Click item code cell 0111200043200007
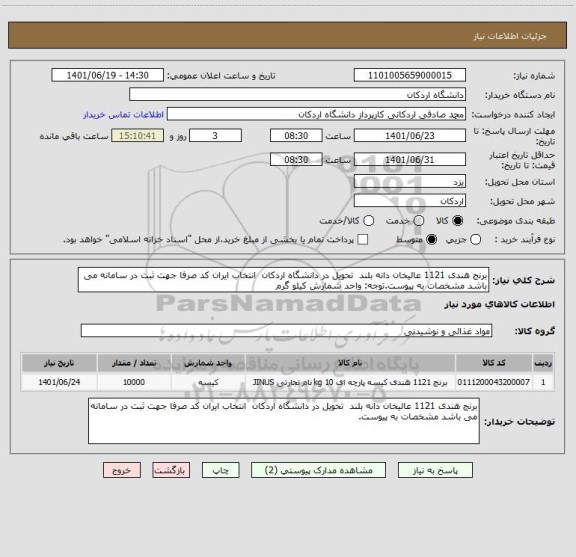The image size is (576, 557). point(494,382)
